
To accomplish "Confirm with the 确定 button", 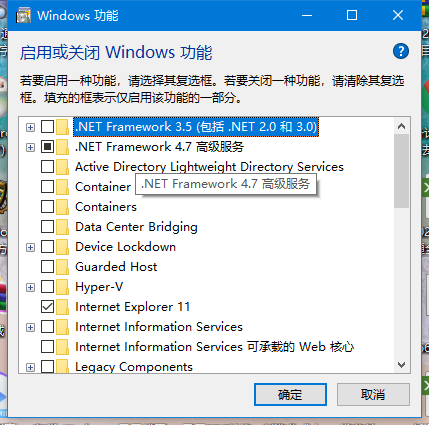I will 290,395.
